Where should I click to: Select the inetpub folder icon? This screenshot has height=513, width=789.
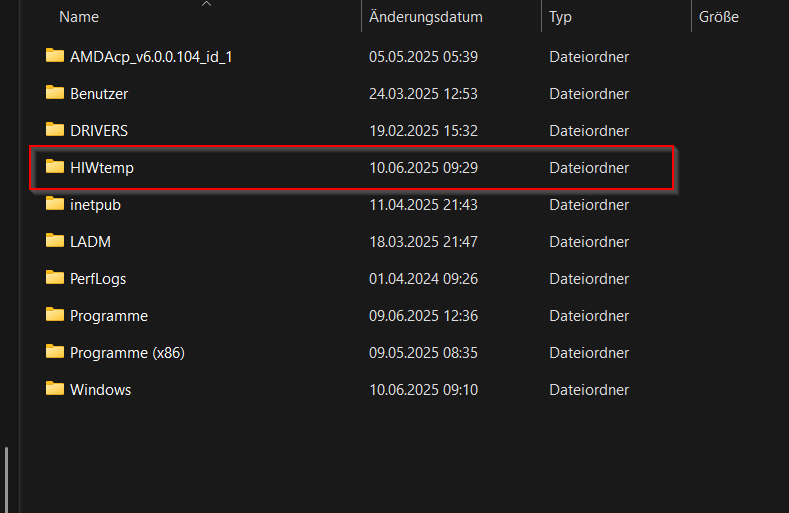(x=54, y=204)
